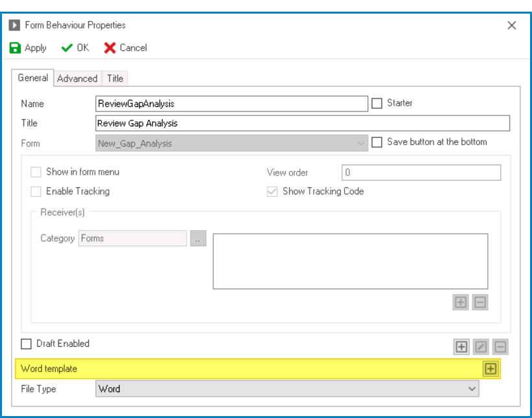Click the add receiver plus icon
Screen dimensions: 532x418
click(x=460, y=302)
